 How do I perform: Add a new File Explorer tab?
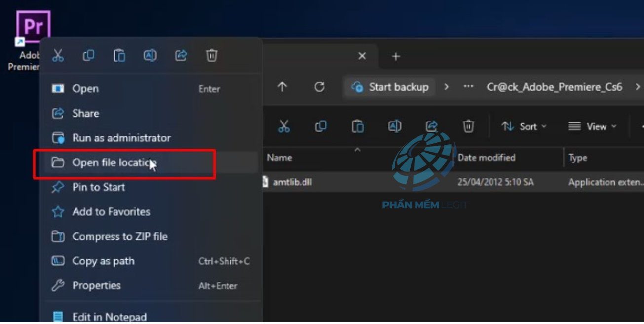click(396, 56)
